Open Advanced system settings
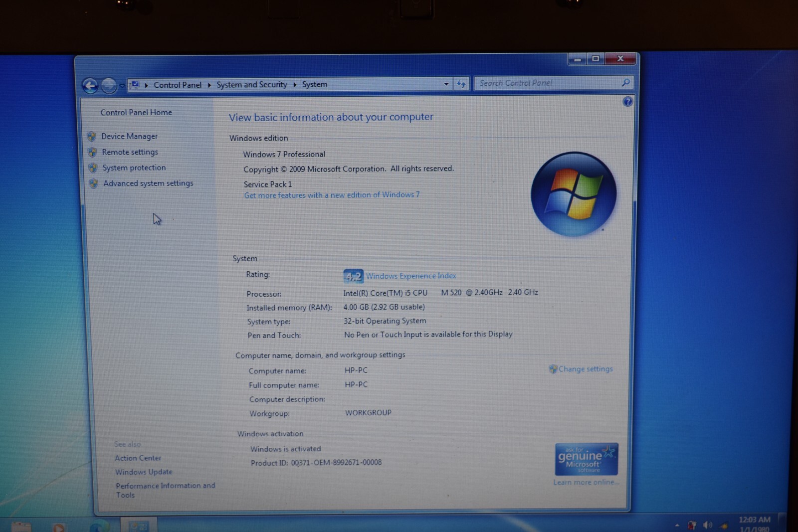 (x=148, y=183)
